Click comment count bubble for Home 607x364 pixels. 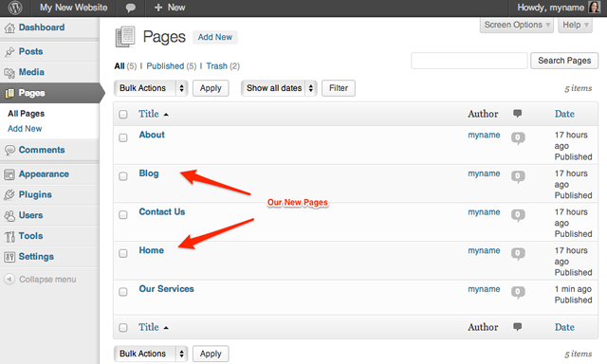click(x=518, y=253)
